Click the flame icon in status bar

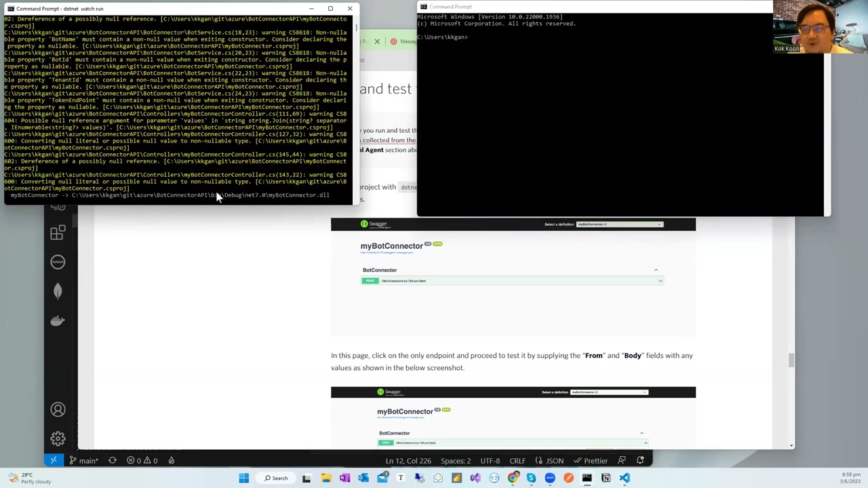click(172, 460)
